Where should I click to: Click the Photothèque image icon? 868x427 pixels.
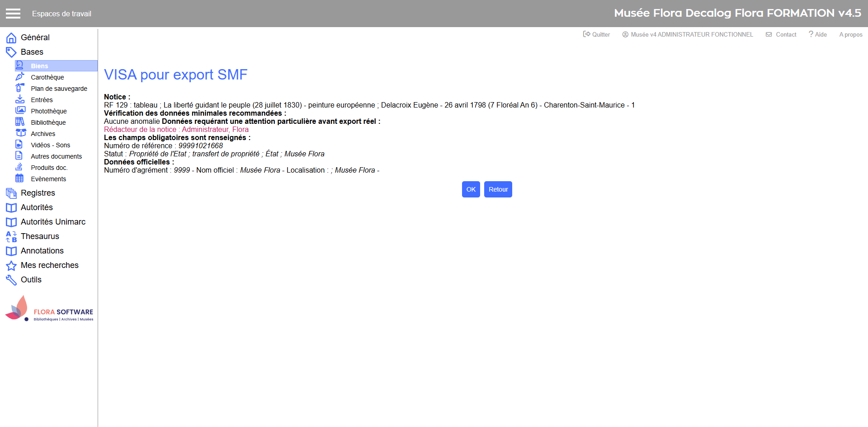tap(20, 110)
